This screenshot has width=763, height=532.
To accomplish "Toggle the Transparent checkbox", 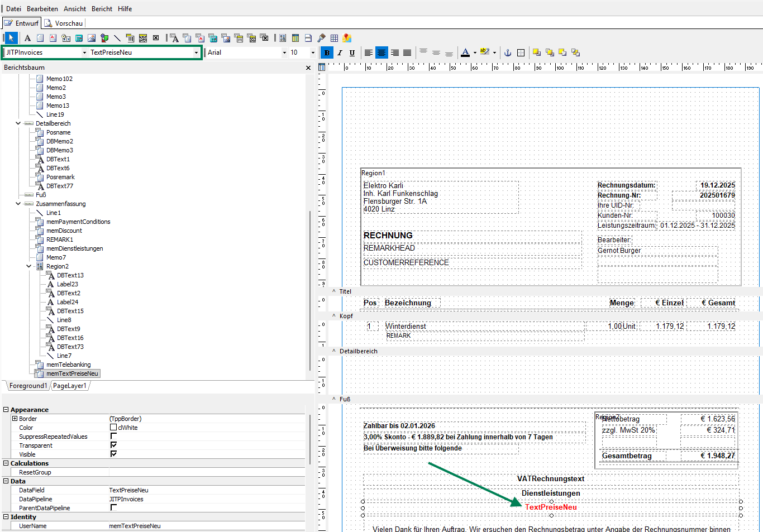I will (113, 445).
